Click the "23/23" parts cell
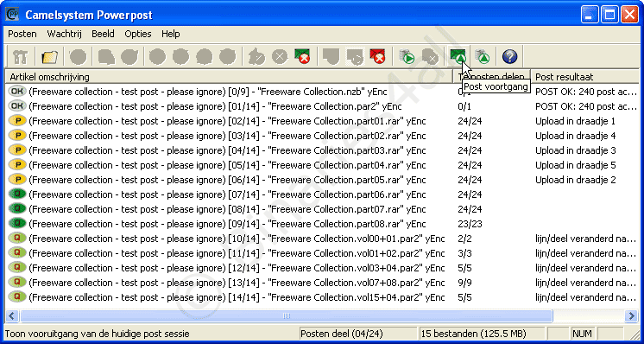This screenshot has height=344, width=644. click(x=470, y=224)
